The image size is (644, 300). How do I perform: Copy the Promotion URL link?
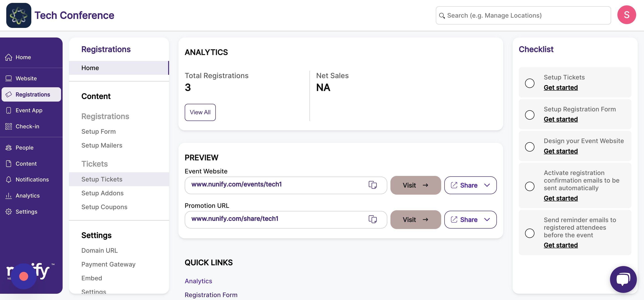tap(373, 219)
